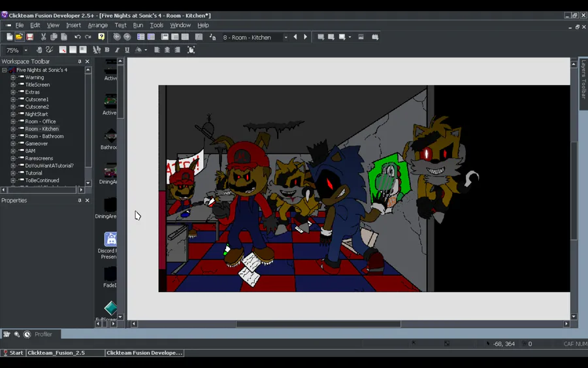This screenshot has height=368, width=588.
Task: Pin the Workspace Toolbar panel
Action: tap(80, 61)
